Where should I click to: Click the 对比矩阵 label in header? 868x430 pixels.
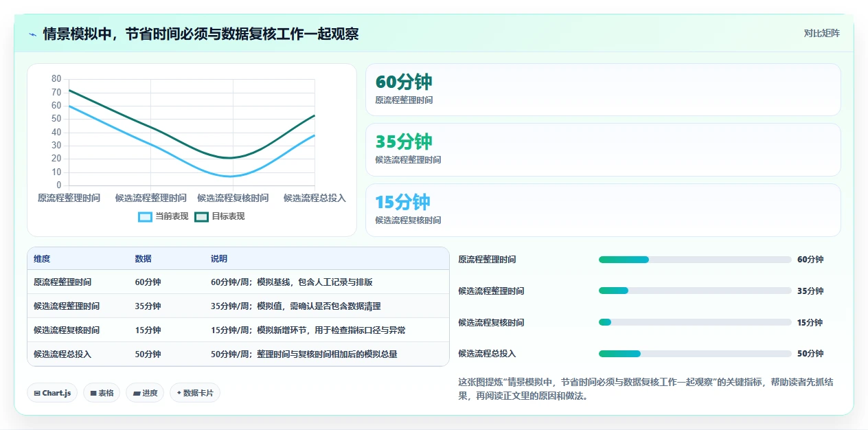pos(822,33)
